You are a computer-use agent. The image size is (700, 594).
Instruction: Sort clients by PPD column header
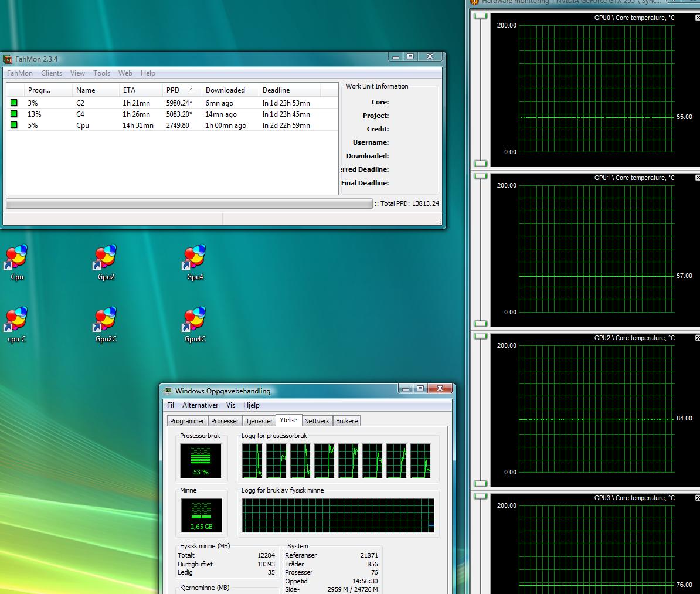(x=182, y=90)
